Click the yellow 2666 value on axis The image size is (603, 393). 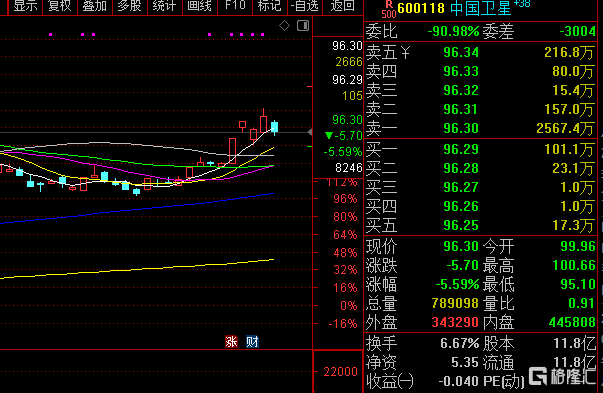(x=349, y=62)
